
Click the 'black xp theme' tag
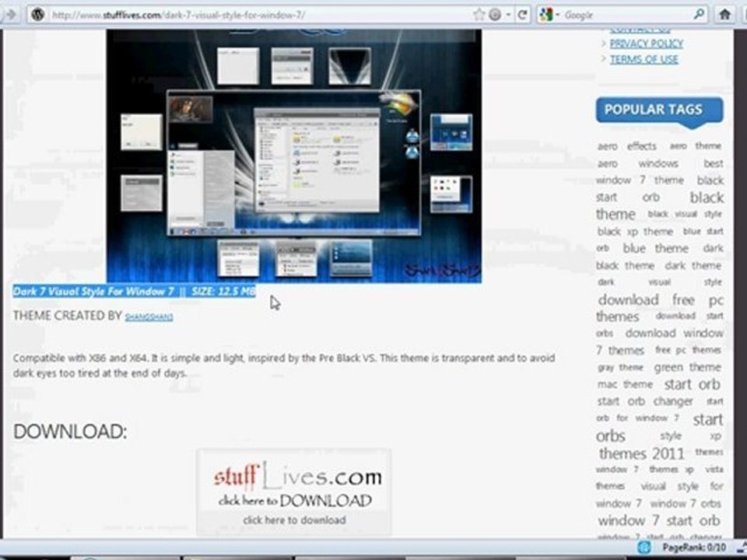click(635, 232)
